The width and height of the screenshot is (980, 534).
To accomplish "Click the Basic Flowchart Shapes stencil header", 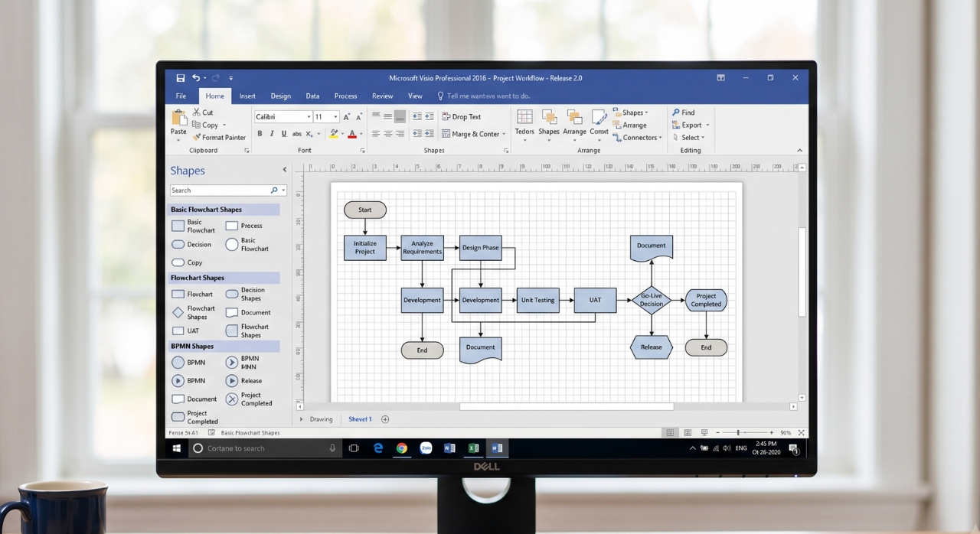I will 224,210.
